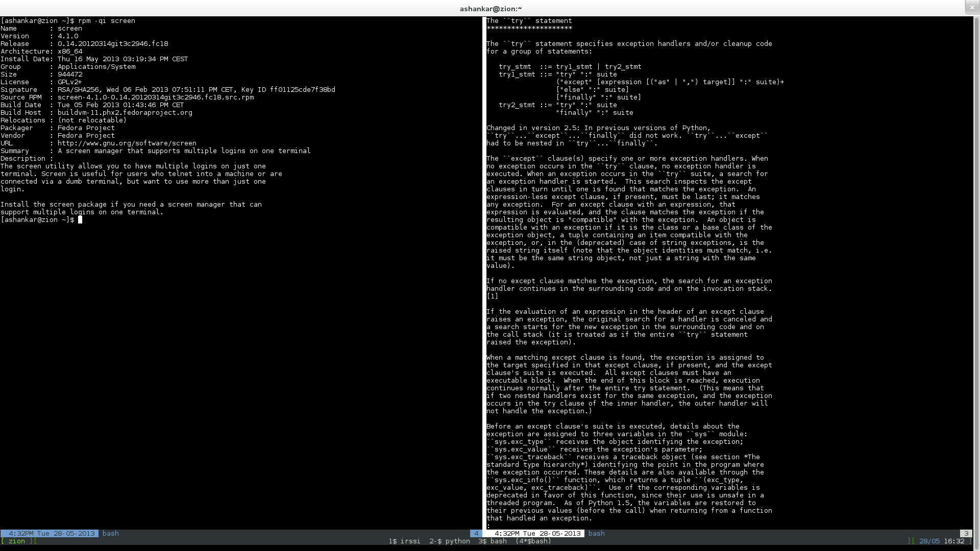This screenshot has width=980, height=551.
Task: Click the 'Description :' label
Action: coord(27,159)
